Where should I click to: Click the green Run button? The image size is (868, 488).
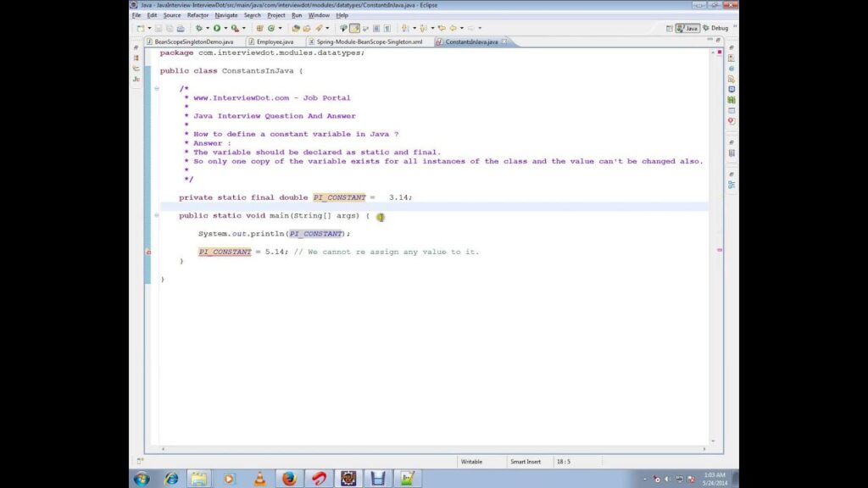point(217,28)
